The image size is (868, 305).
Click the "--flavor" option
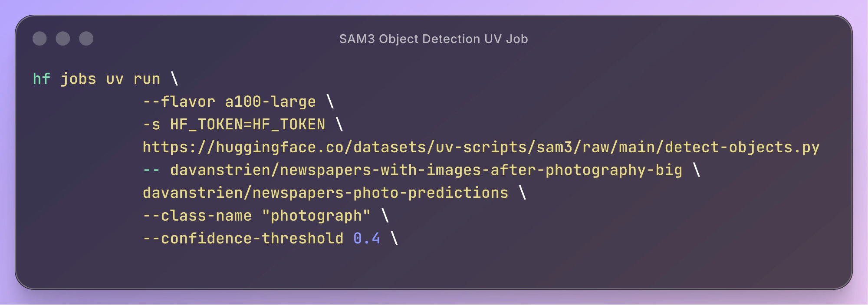[179, 102]
